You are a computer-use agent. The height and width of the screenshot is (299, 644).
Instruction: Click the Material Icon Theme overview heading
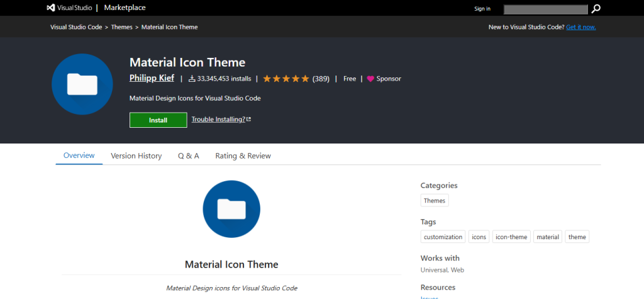231,264
